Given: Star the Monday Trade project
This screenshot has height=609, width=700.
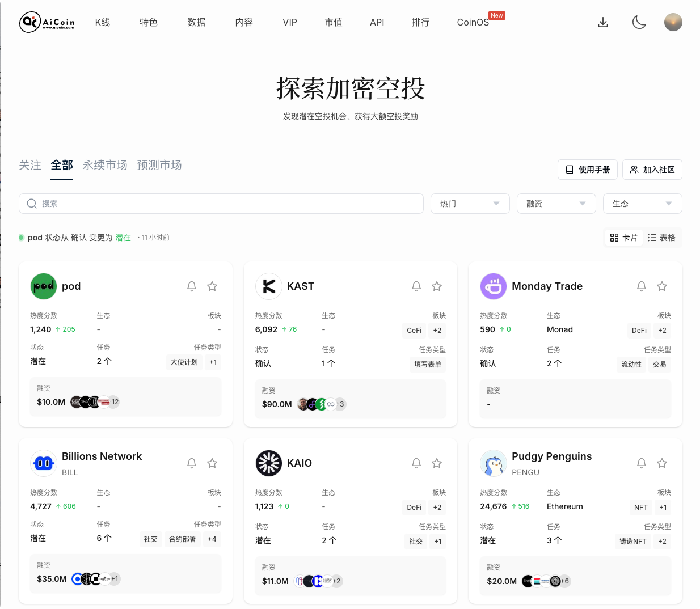Looking at the screenshot, I should pyautogui.click(x=662, y=286).
